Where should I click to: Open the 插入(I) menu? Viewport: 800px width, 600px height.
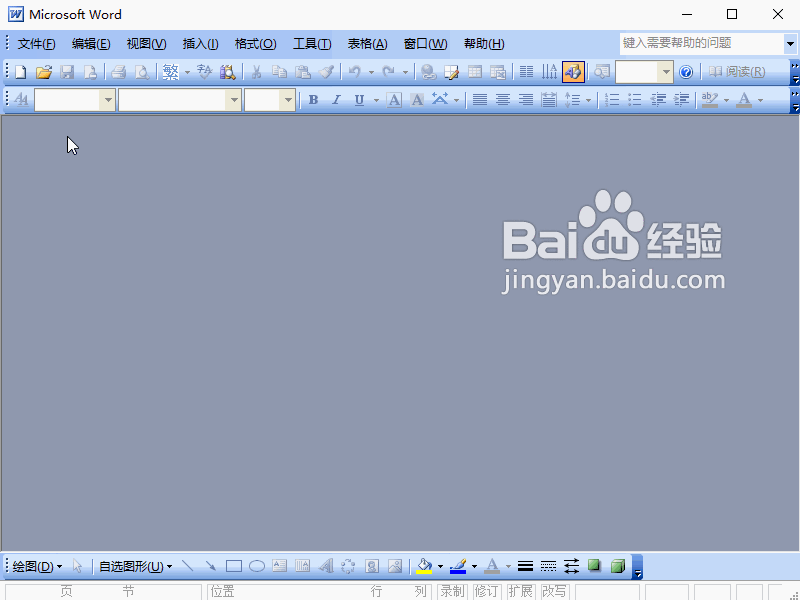click(x=201, y=44)
